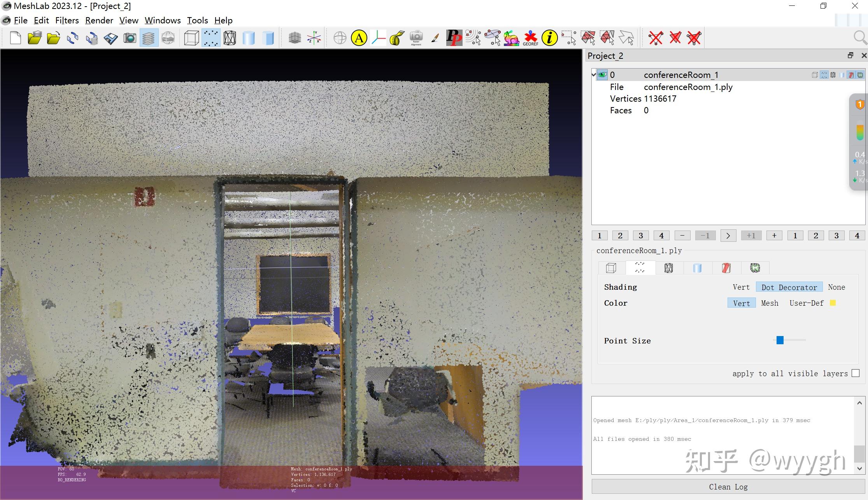
Task: Select the Measuring tape tool
Action: tap(396, 38)
